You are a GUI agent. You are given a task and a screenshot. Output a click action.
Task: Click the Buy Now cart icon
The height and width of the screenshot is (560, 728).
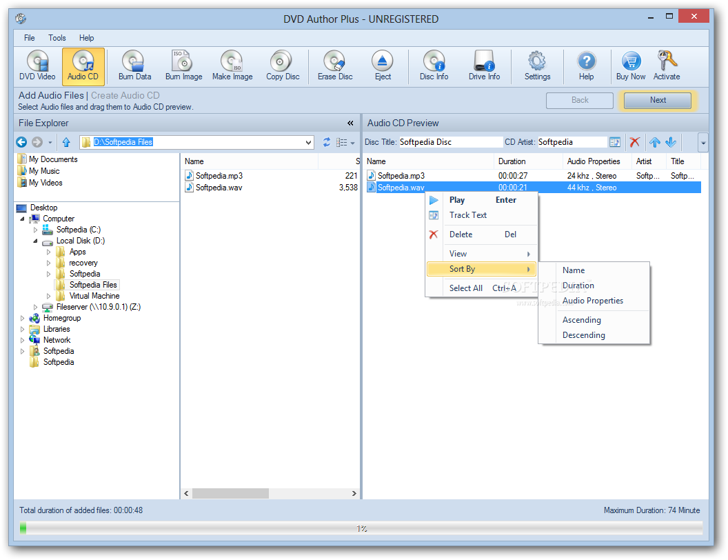631,66
